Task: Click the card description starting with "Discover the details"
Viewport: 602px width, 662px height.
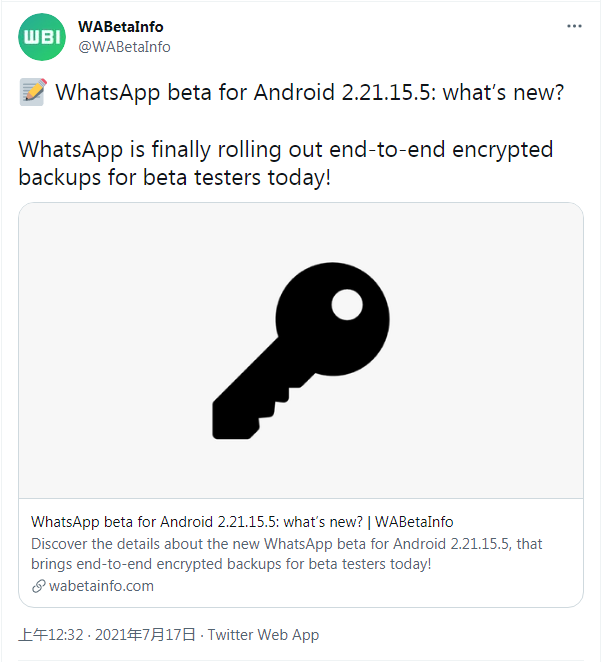Action: 286,554
